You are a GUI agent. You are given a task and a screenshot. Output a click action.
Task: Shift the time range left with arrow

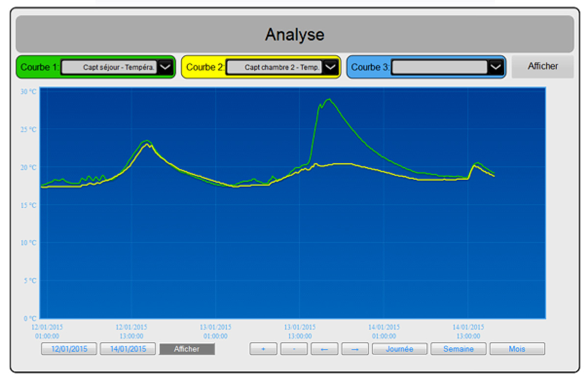point(324,349)
